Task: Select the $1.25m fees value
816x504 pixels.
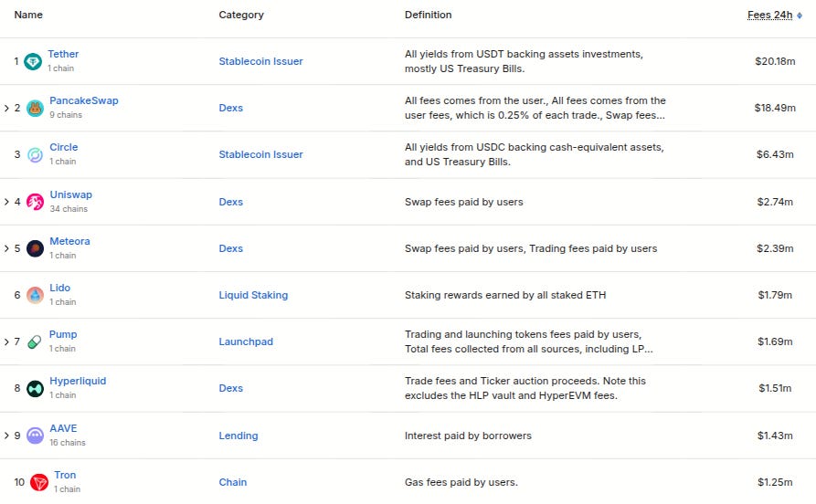Action: [775, 482]
